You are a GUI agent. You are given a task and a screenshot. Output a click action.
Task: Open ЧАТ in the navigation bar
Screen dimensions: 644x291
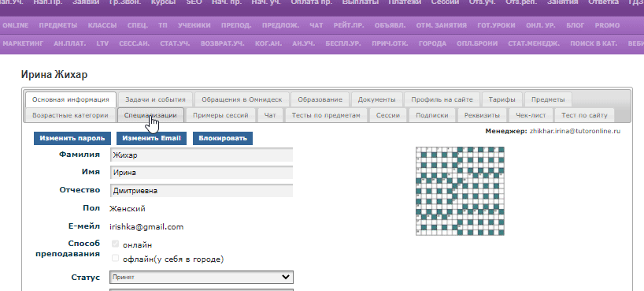click(316, 25)
